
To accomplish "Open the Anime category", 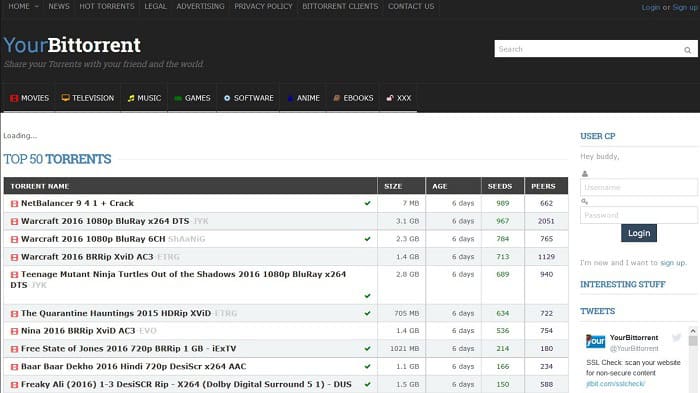I will (304, 98).
